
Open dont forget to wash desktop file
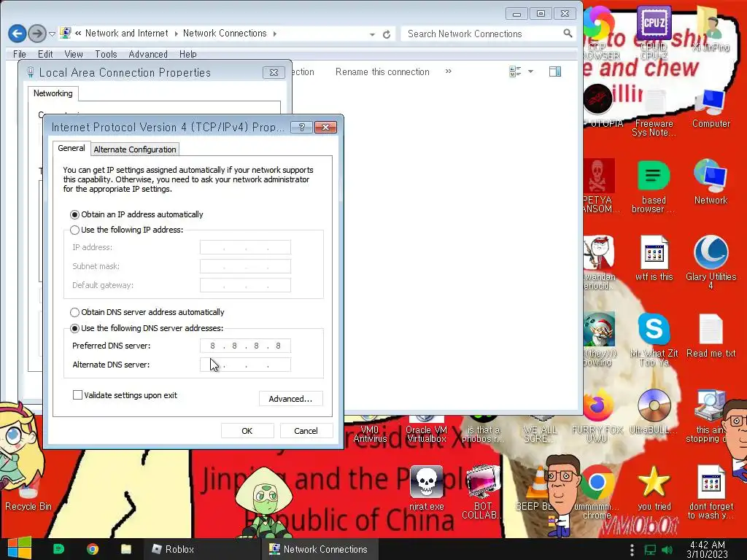711,493
